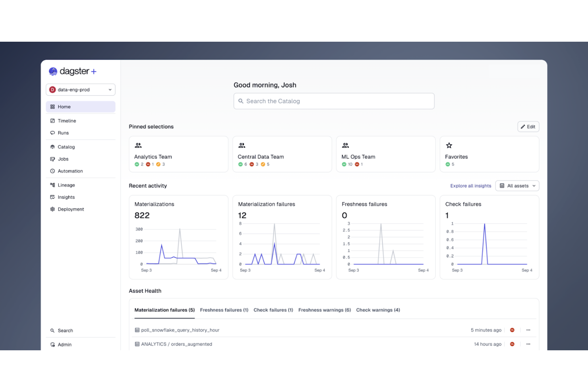Select the Check warnings tab

[377, 310]
